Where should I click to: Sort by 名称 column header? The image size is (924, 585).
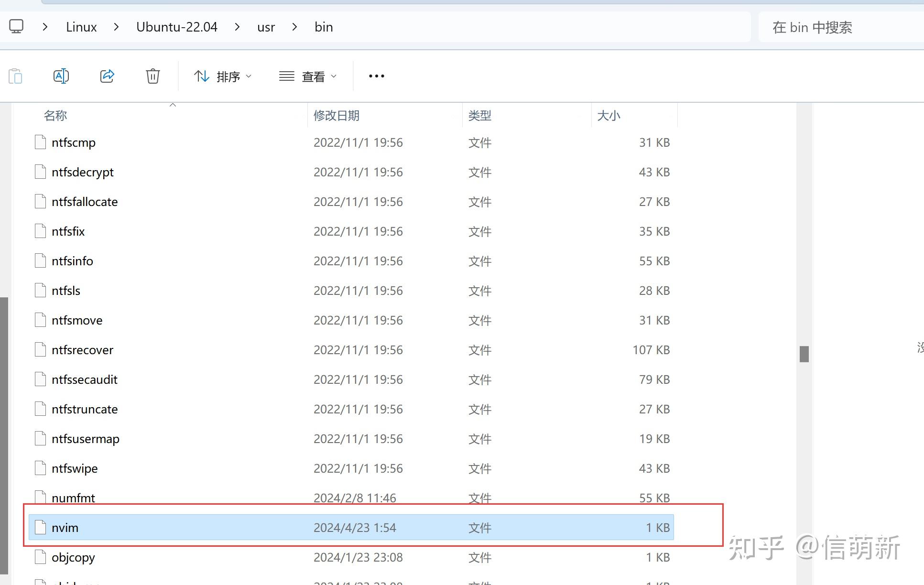[x=55, y=116]
